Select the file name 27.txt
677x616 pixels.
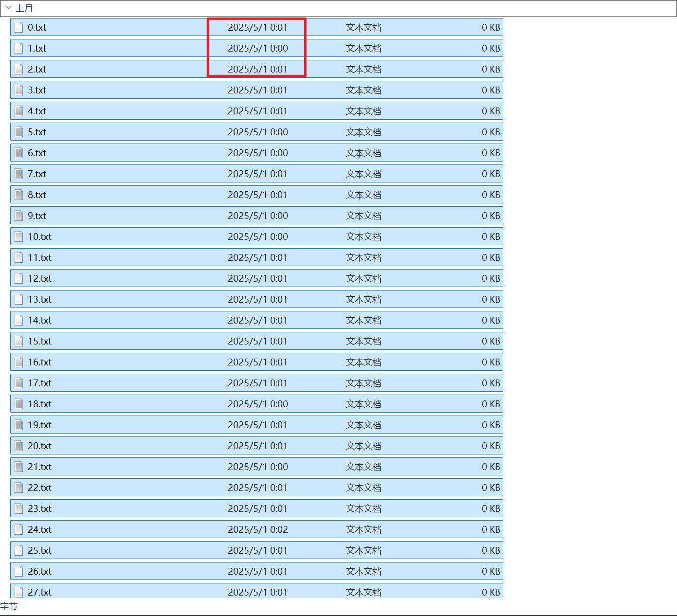pyautogui.click(x=39, y=592)
